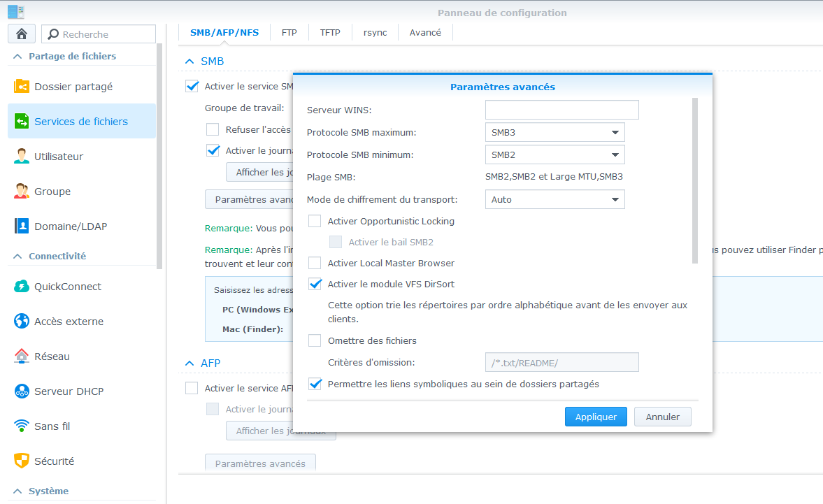Click the Serveur WINS input field

point(562,110)
